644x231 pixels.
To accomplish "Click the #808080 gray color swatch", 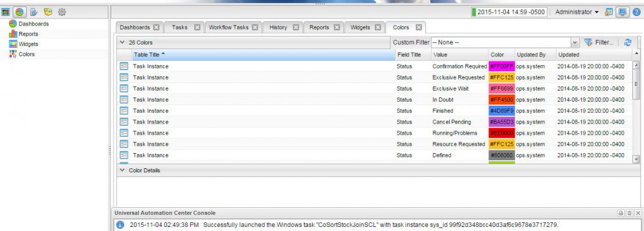I will [501, 155].
